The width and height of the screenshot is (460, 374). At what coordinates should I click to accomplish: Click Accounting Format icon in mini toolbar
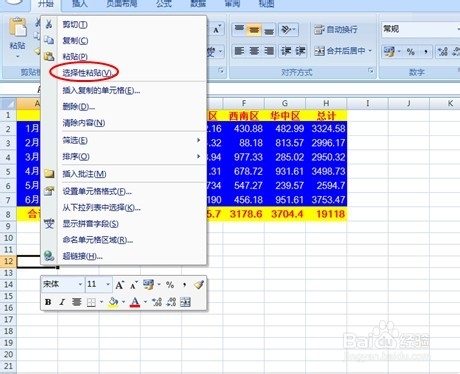[149, 285]
